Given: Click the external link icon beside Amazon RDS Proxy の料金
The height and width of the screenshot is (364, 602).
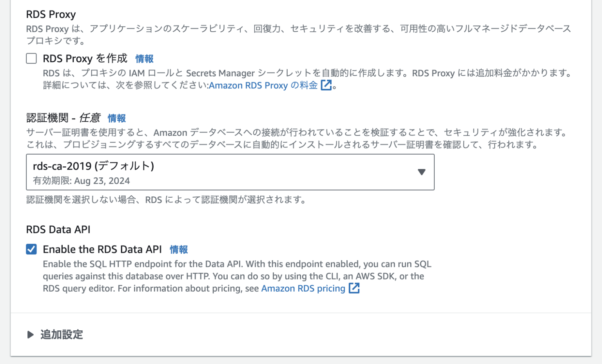Looking at the screenshot, I should point(326,85).
